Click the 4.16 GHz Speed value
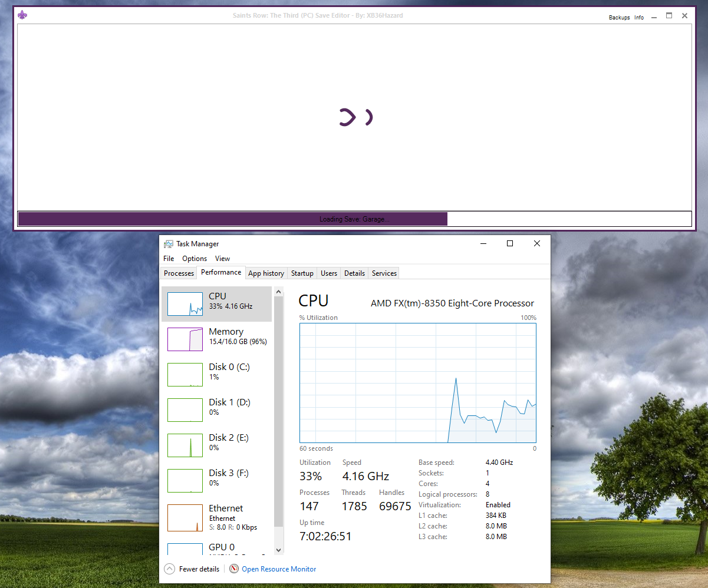This screenshot has width=708, height=588. click(366, 476)
